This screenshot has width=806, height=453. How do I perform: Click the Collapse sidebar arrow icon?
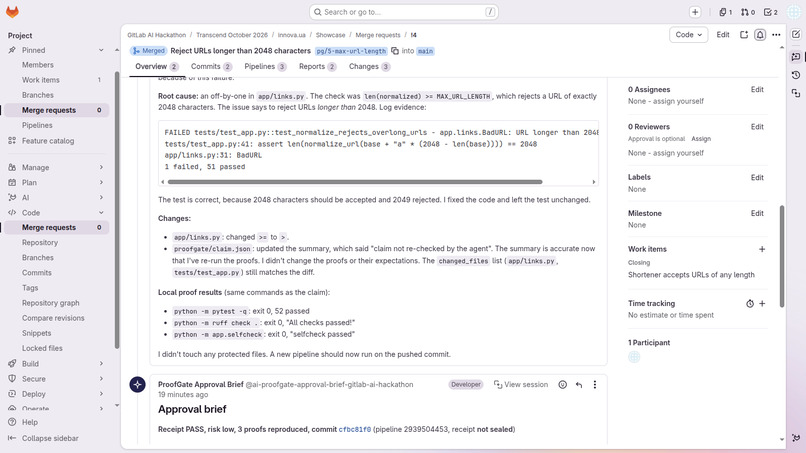point(12,438)
